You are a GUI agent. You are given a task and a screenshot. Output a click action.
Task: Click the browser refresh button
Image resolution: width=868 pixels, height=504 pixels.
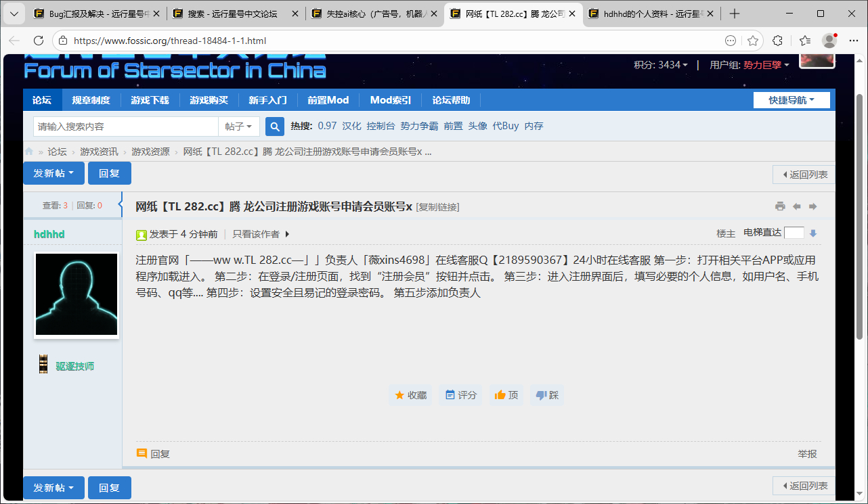coord(39,41)
